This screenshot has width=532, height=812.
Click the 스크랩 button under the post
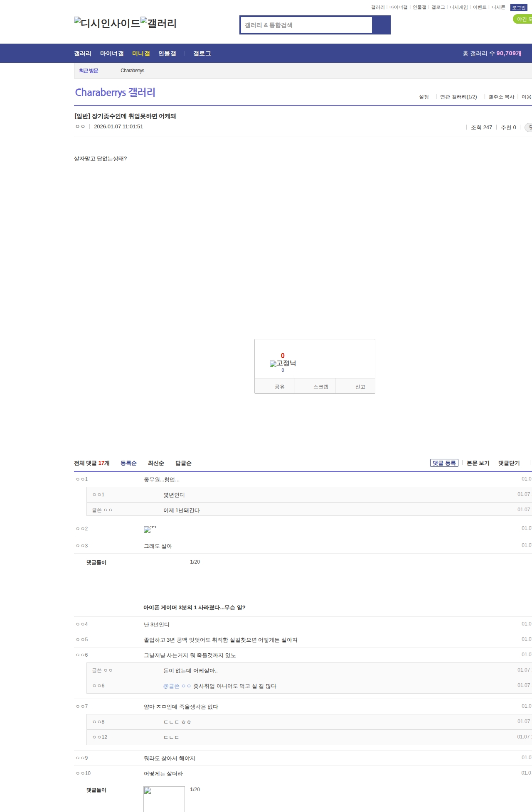320,387
